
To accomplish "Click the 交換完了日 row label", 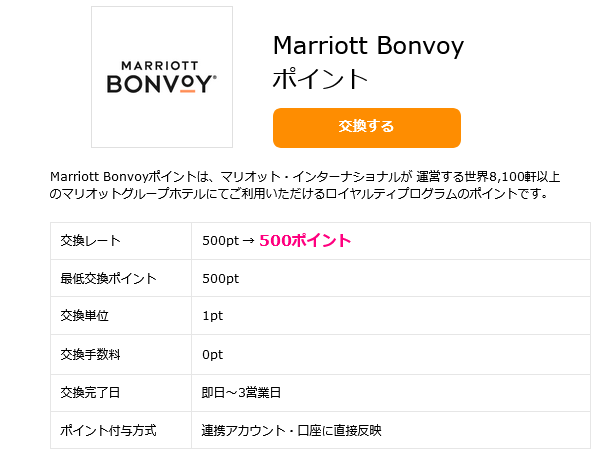I will pos(90,392).
